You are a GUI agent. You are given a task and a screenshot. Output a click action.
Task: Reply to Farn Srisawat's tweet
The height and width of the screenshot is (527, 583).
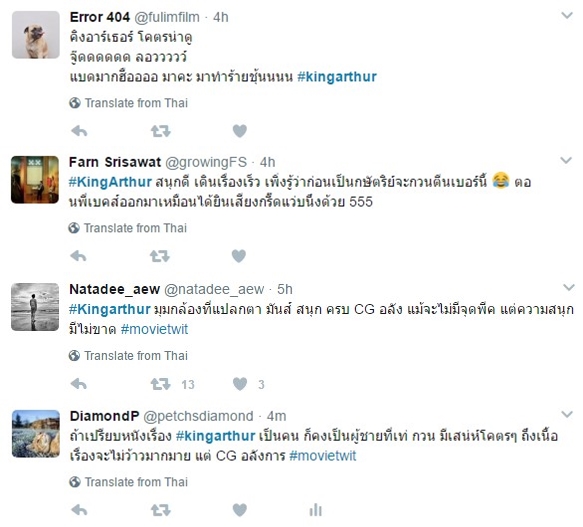(78, 256)
